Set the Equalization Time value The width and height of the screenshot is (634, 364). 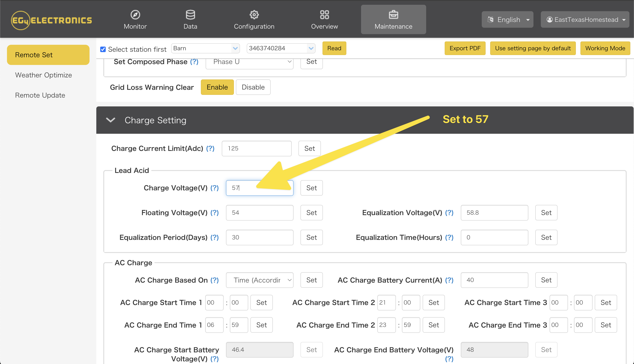click(546, 237)
